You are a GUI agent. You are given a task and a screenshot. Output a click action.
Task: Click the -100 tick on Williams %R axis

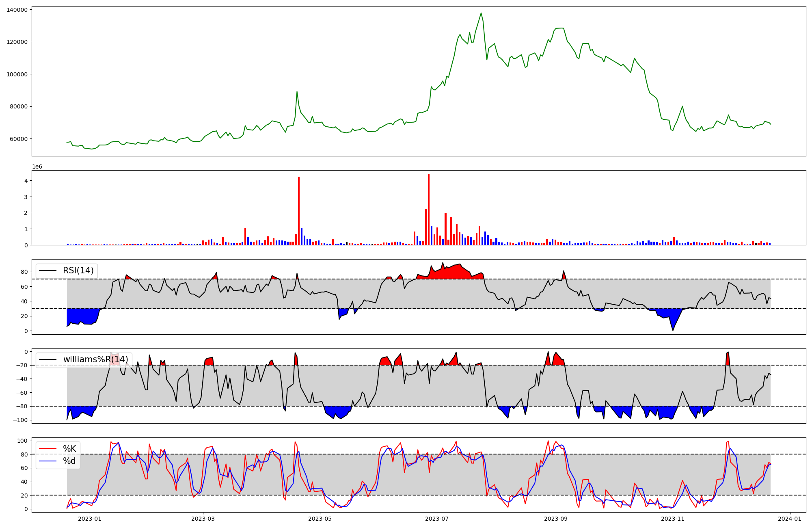tap(21, 420)
